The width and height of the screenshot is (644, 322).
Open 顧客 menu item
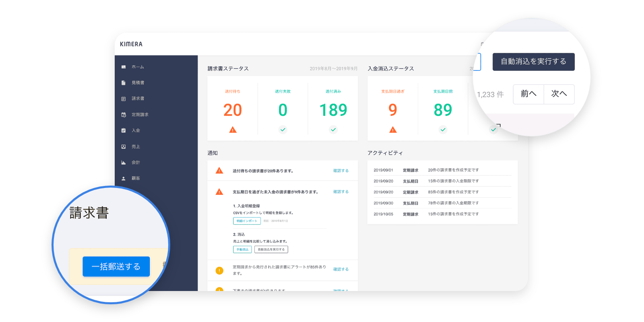pos(136,178)
